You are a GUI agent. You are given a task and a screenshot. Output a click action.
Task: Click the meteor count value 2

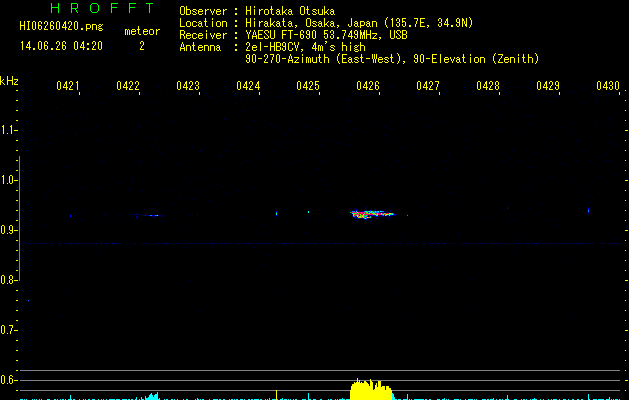[142, 46]
